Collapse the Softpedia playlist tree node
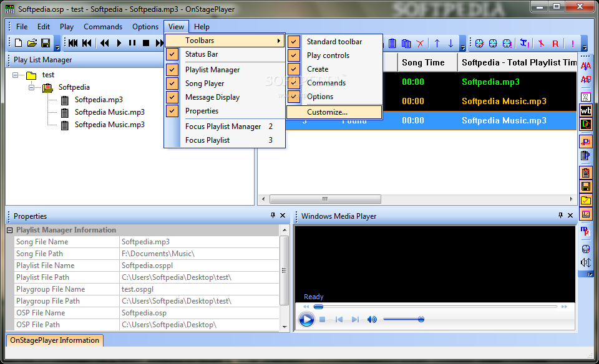The image size is (599, 364). point(31,87)
